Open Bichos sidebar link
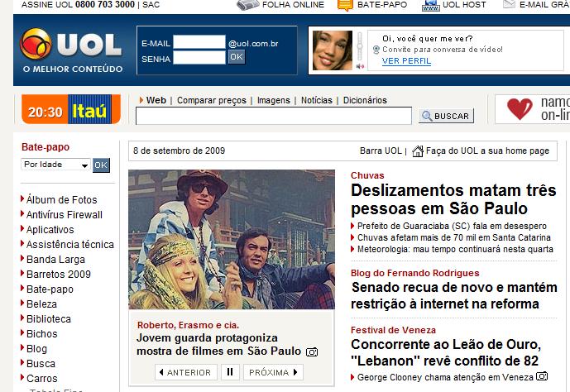Viewport: 570px width, 392px height. (x=42, y=334)
